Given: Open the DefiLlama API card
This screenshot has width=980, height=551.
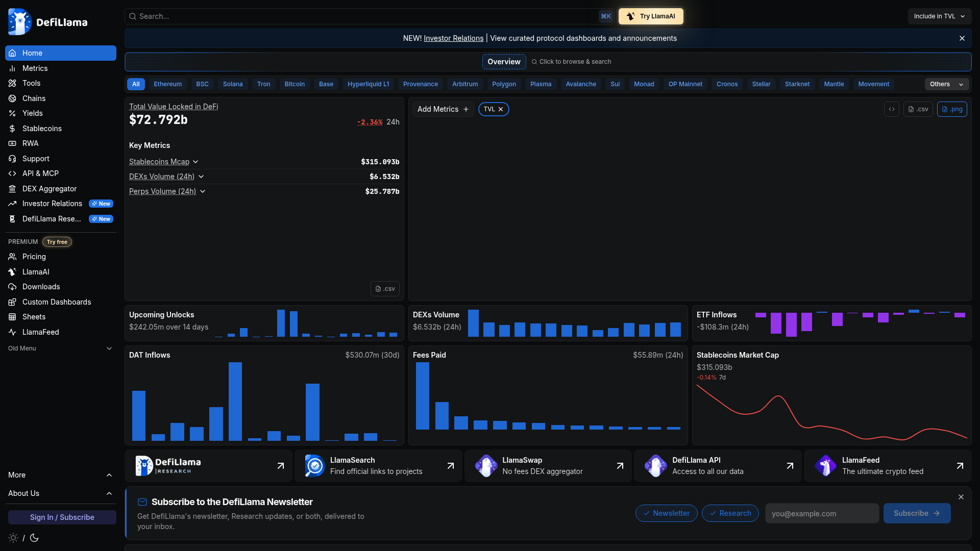Looking at the screenshot, I should pyautogui.click(x=718, y=466).
